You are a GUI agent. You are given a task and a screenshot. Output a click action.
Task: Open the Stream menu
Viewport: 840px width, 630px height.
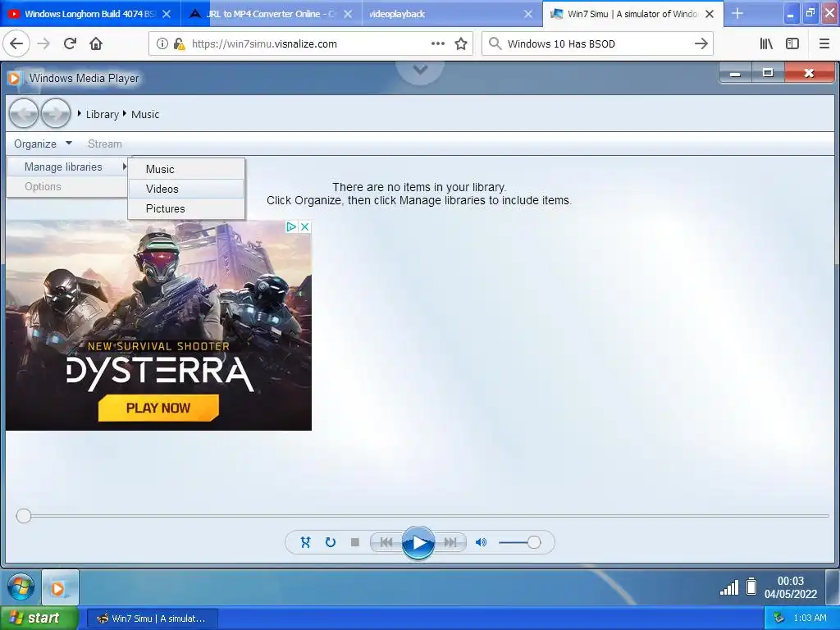tap(104, 144)
